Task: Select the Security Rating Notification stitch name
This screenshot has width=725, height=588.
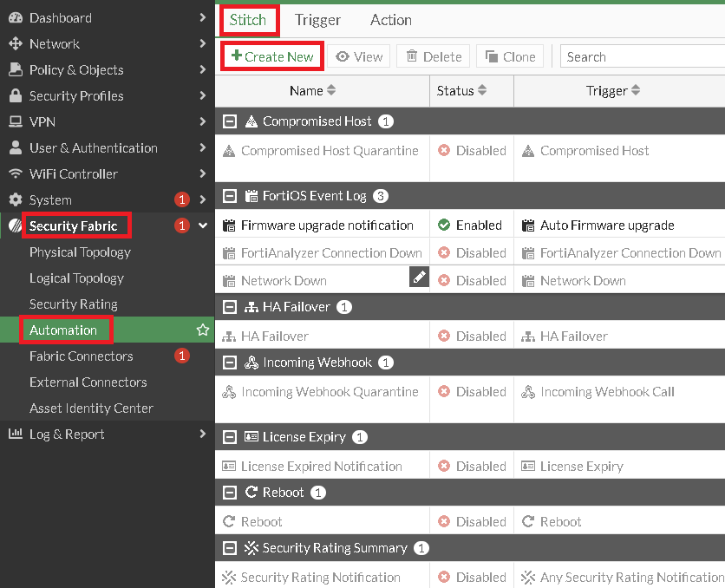Action: pos(320,577)
